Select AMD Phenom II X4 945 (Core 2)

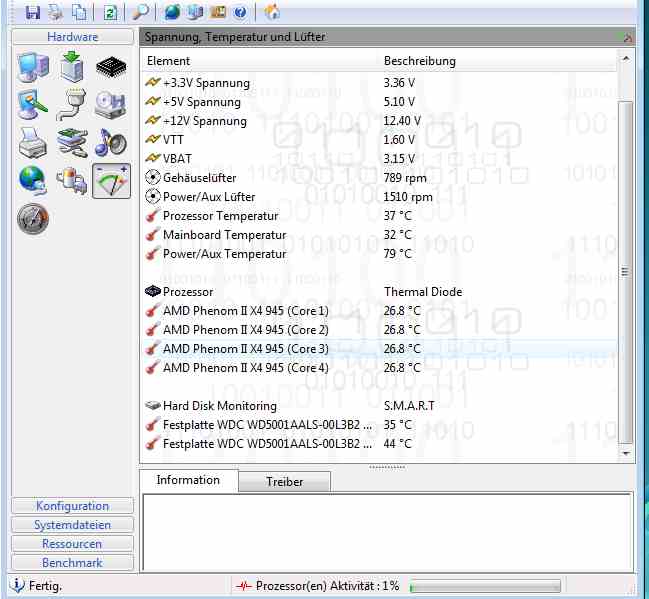point(379,330)
